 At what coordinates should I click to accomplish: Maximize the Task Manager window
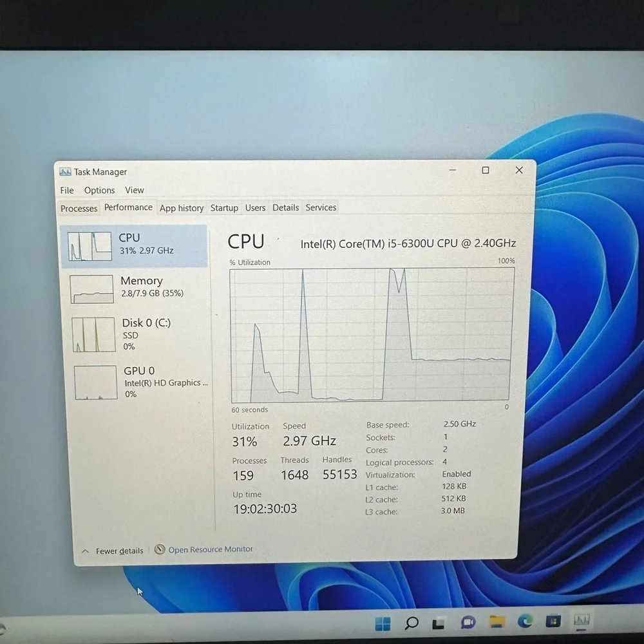click(486, 170)
